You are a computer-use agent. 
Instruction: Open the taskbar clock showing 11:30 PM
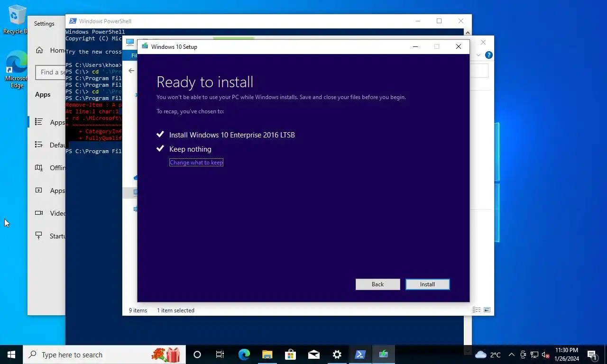pos(566,355)
